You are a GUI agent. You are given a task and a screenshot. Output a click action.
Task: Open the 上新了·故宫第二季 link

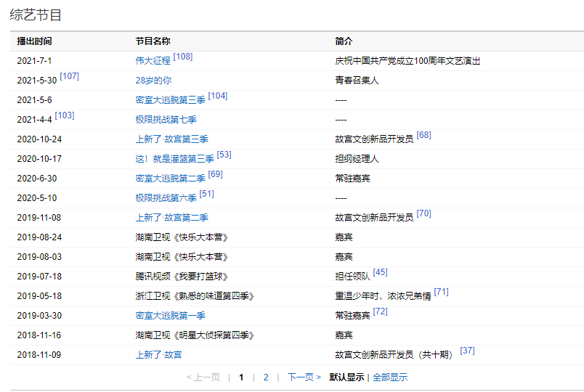(171, 218)
